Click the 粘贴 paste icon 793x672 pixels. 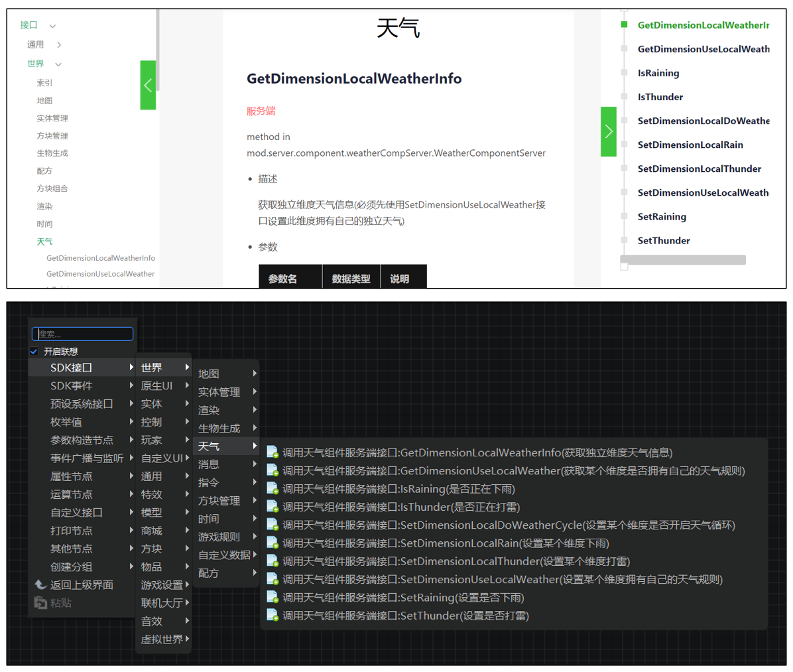point(40,602)
